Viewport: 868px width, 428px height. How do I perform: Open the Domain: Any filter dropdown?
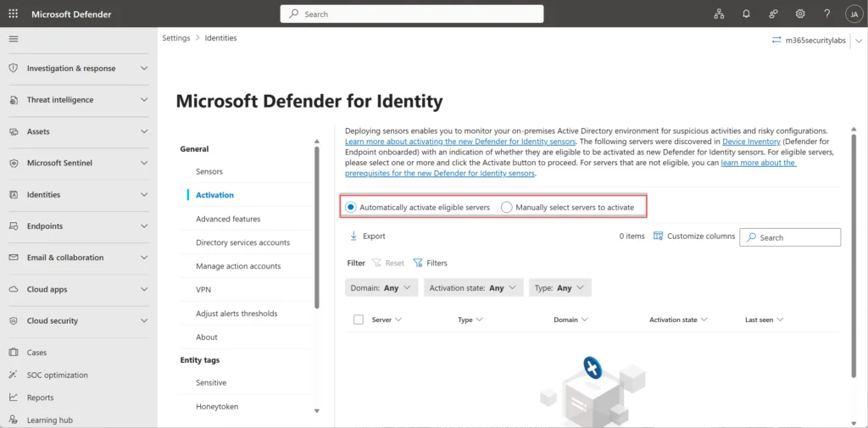click(x=381, y=288)
